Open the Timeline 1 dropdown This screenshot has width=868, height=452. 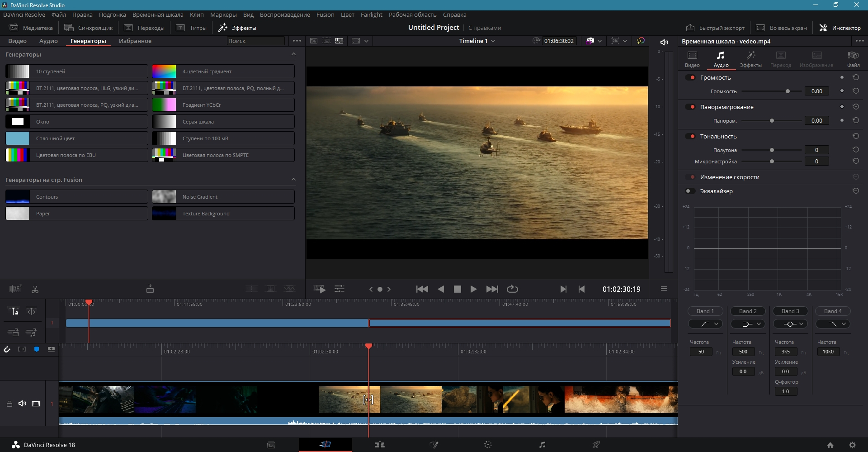click(477, 41)
